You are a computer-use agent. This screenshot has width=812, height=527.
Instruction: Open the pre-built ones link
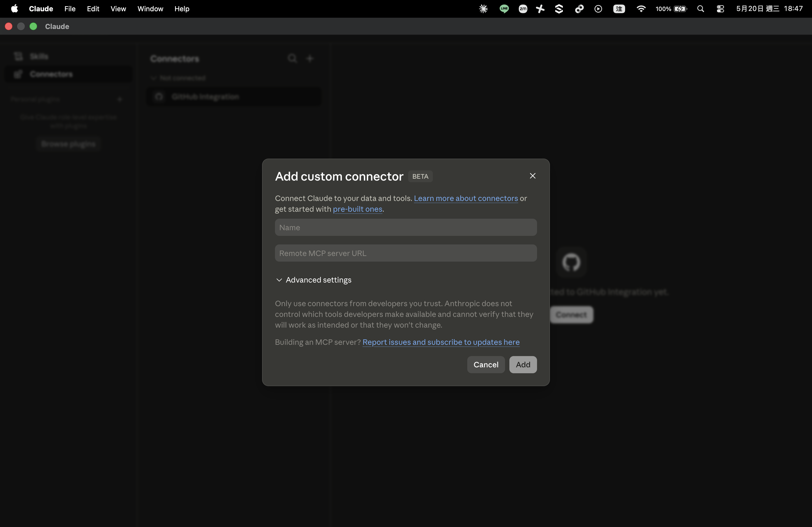click(x=358, y=209)
